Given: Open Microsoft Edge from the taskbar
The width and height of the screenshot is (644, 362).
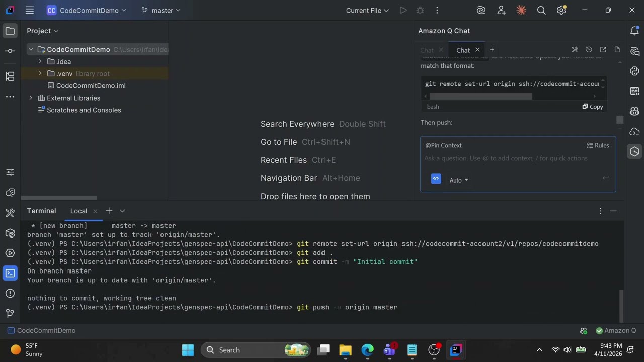Looking at the screenshot, I should point(367,350).
